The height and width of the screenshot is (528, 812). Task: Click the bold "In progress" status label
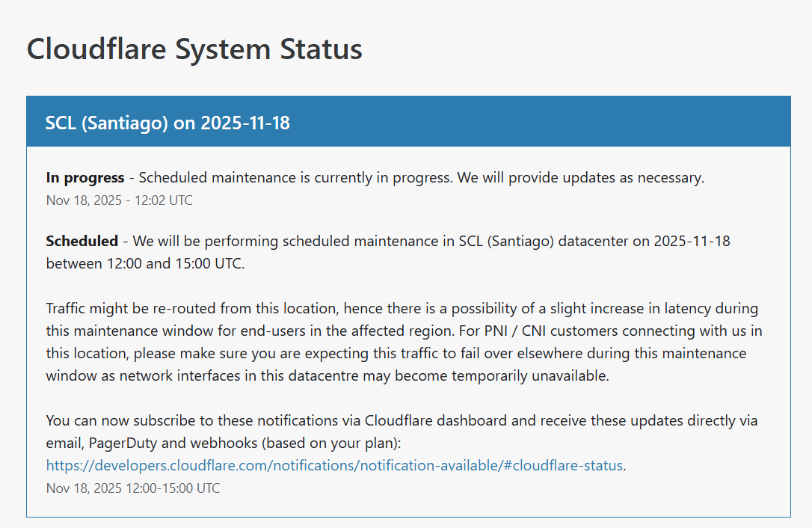85,178
